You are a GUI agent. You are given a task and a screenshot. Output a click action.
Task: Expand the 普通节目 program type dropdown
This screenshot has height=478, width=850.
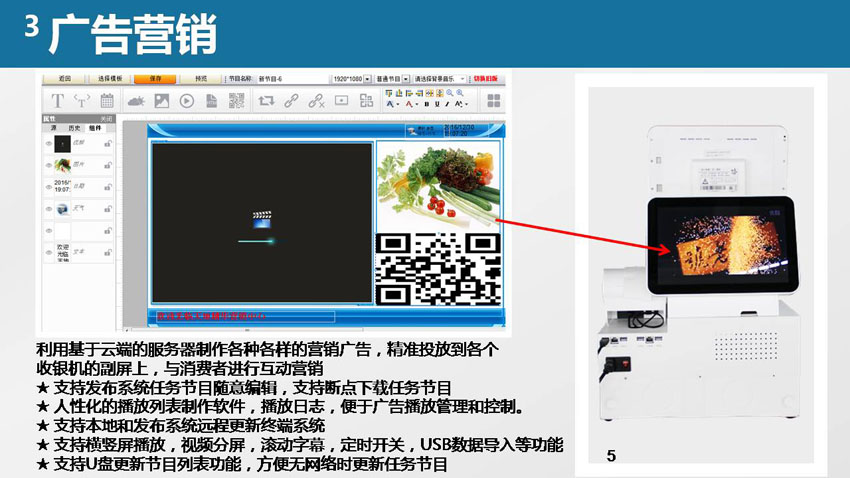(406, 78)
